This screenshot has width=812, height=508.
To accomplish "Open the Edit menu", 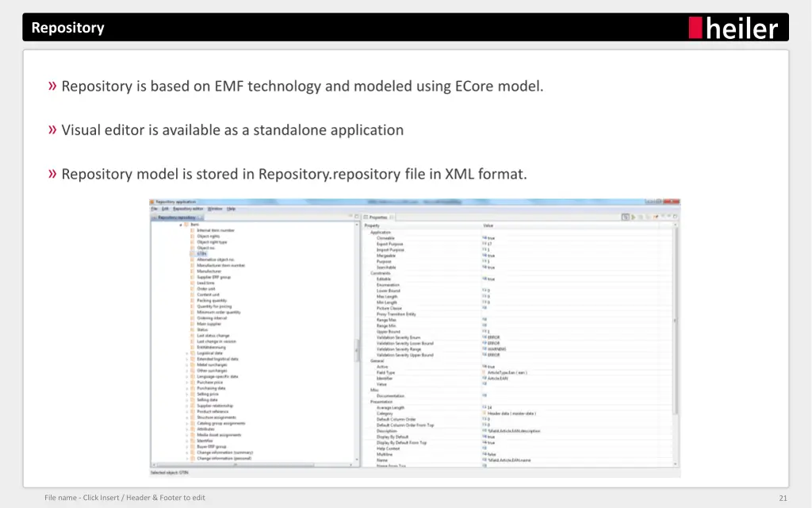I will coord(165,209).
